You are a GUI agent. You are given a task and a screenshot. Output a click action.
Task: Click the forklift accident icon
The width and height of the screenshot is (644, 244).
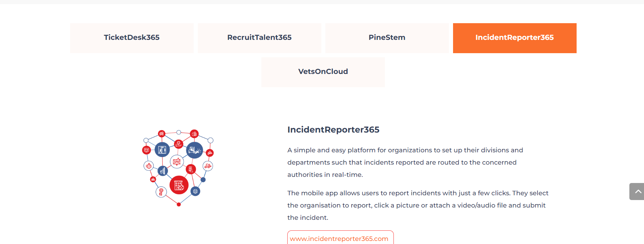[x=195, y=150]
